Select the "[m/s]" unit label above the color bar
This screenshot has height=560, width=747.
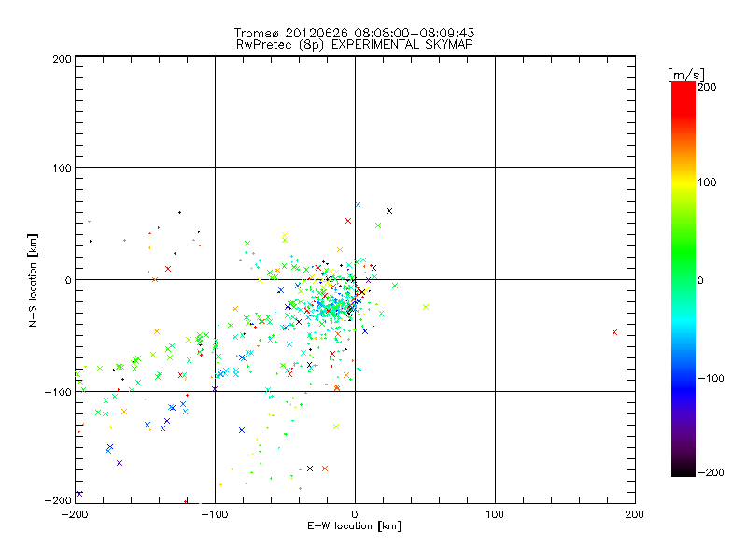pyautogui.click(x=685, y=75)
